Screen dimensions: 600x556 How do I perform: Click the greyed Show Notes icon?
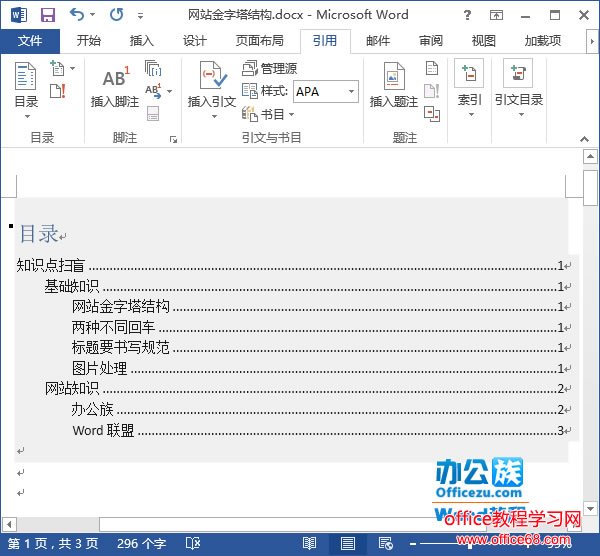point(153,114)
